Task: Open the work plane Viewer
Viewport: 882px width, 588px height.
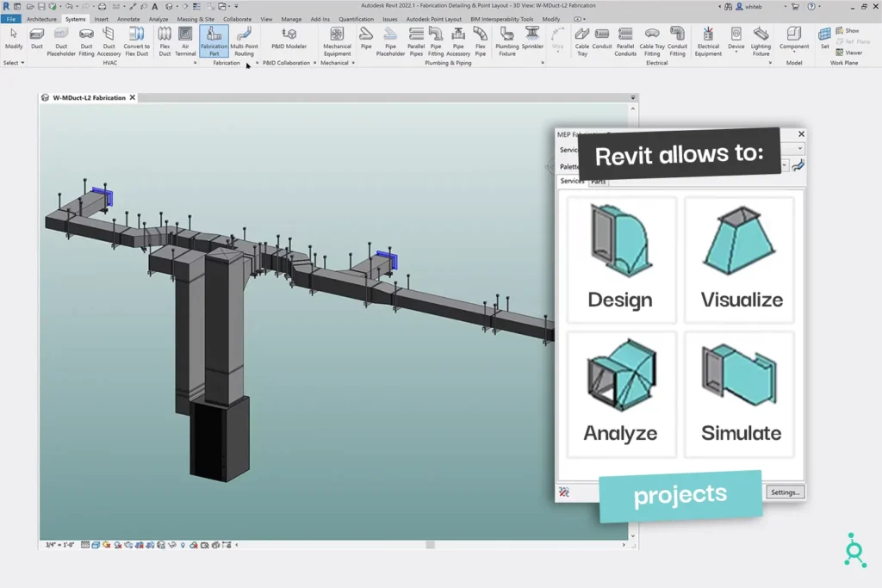Action: [848, 53]
